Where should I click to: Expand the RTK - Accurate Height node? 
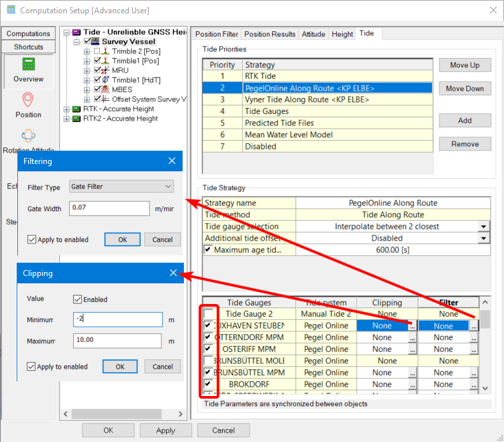[x=66, y=109]
